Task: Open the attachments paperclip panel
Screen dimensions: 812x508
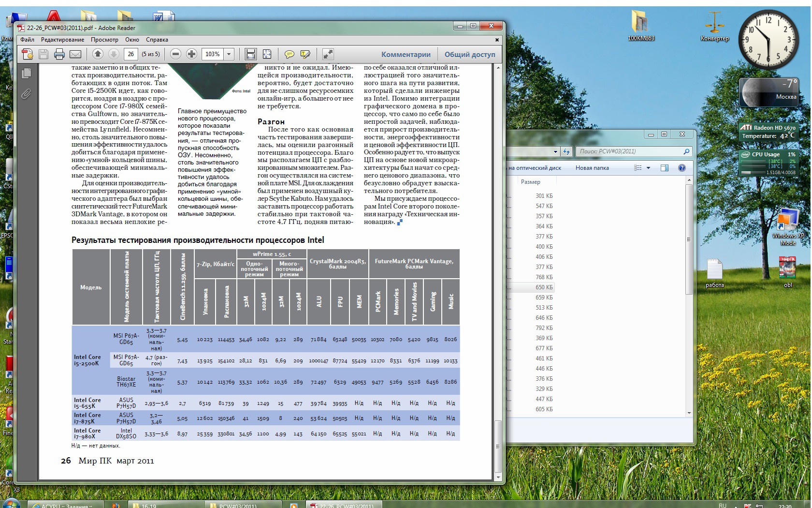Action: tap(26, 94)
